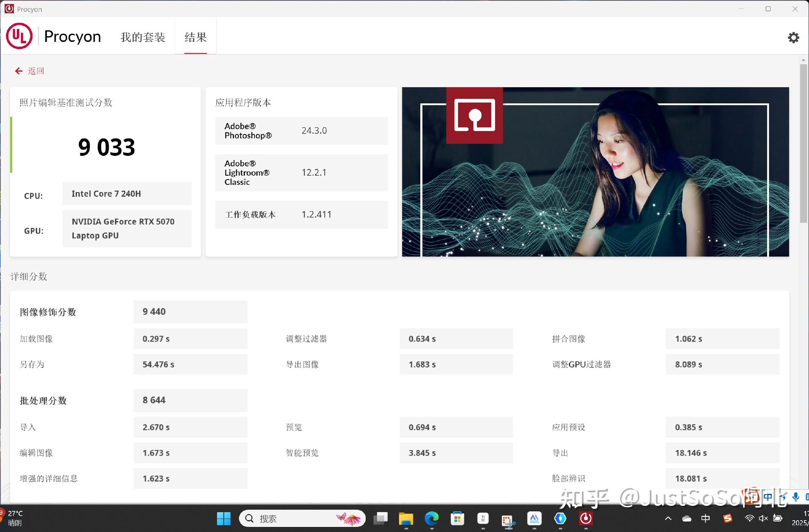The image size is (809, 532).
Task: Click the 返回 back link
Action: [x=30, y=71]
